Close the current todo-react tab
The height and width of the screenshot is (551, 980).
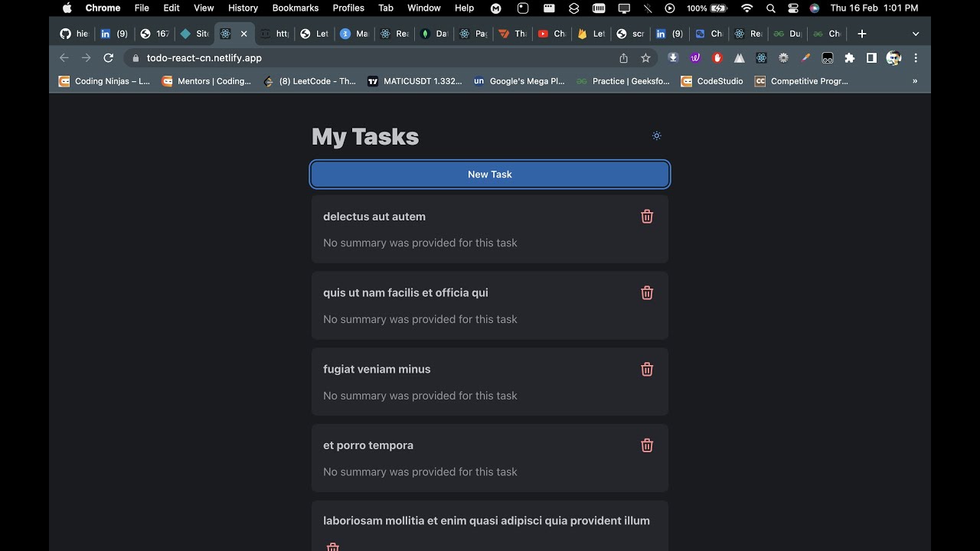click(x=244, y=34)
